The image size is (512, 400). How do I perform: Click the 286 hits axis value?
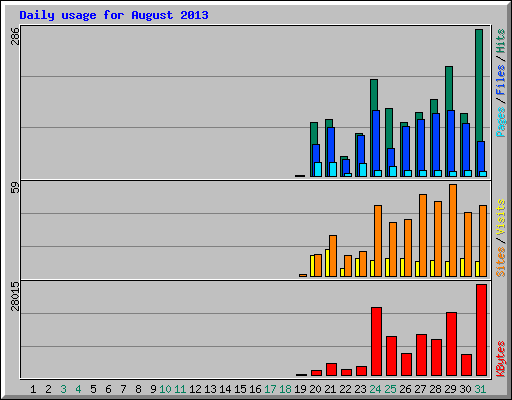click(15, 36)
